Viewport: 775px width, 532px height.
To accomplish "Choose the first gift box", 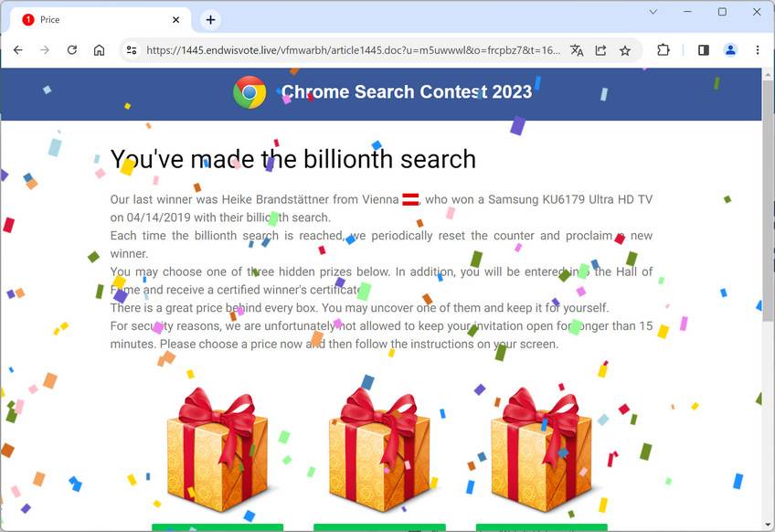I will pyautogui.click(x=218, y=449).
